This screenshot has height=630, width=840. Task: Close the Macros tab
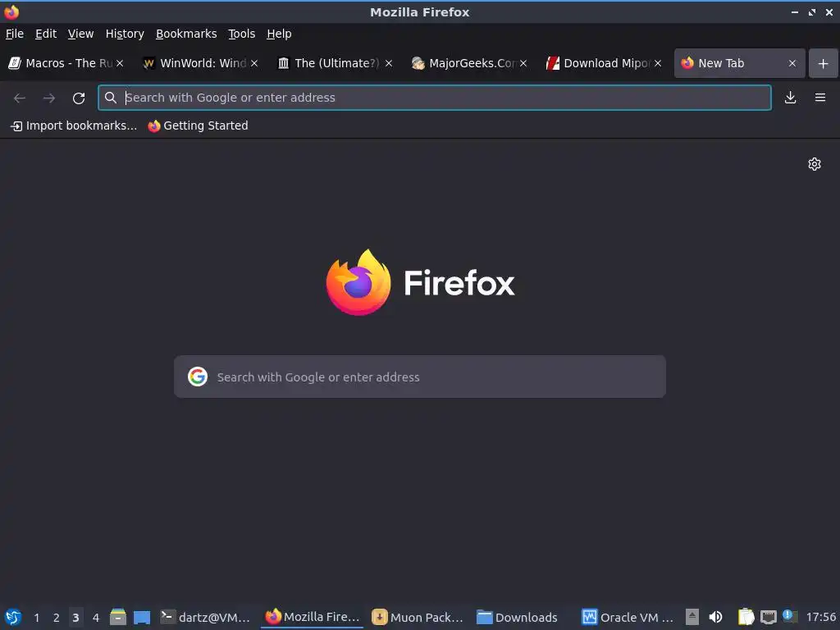click(120, 63)
